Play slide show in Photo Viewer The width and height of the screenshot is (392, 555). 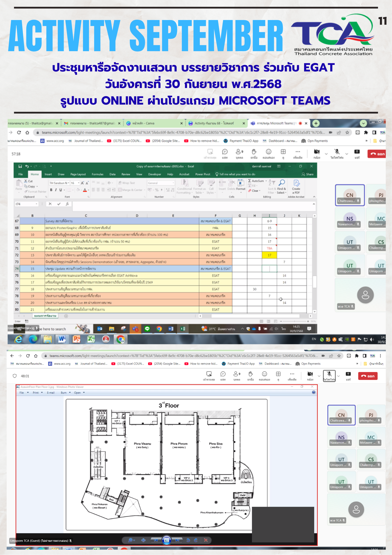(x=167, y=540)
